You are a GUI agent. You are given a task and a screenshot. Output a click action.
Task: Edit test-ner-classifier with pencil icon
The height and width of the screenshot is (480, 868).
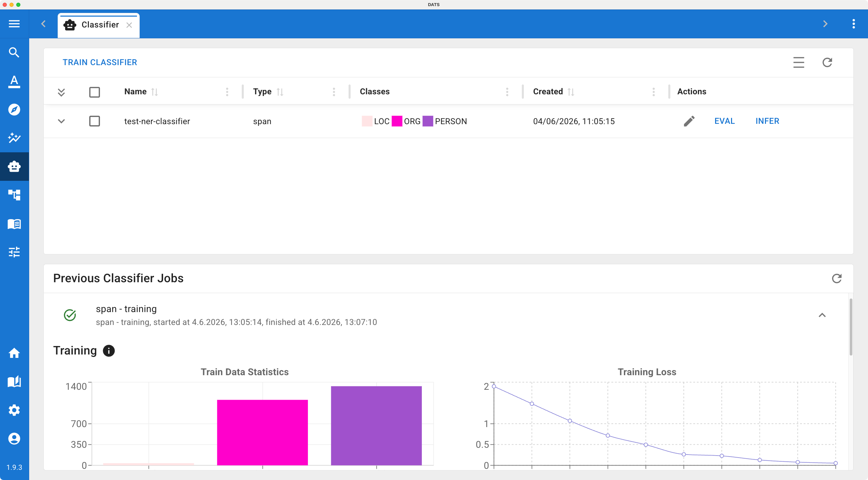[x=689, y=121]
